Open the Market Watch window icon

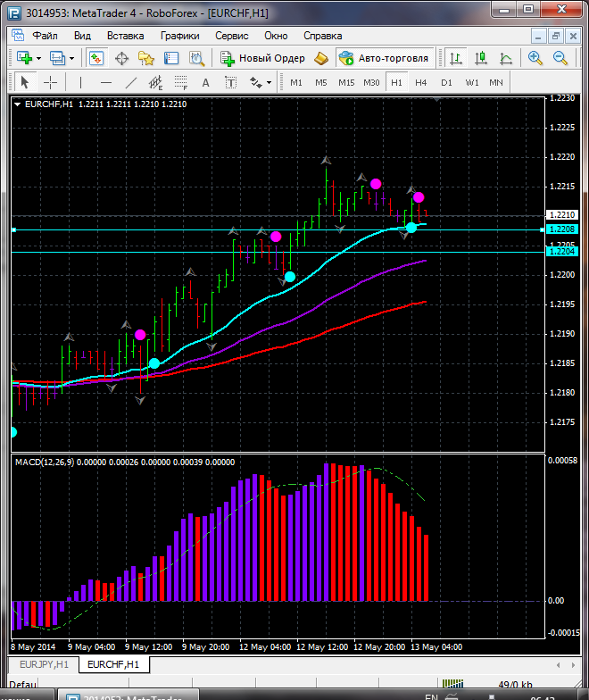coord(96,58)
